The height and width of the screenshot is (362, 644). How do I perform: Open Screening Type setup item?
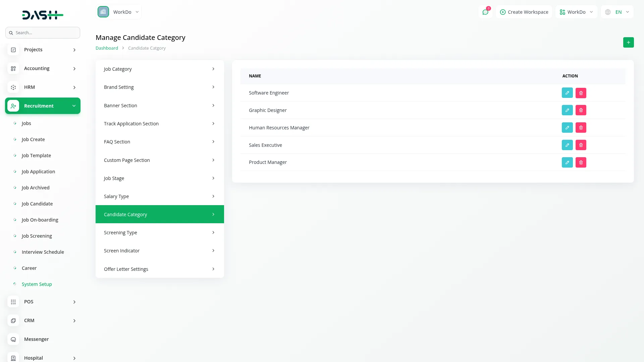coord(160,233)
